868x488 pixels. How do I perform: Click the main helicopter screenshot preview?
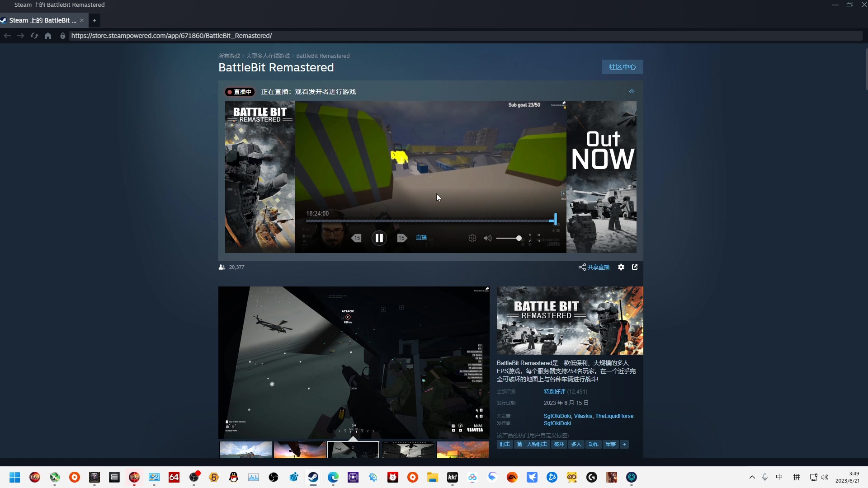coord(354,362)
